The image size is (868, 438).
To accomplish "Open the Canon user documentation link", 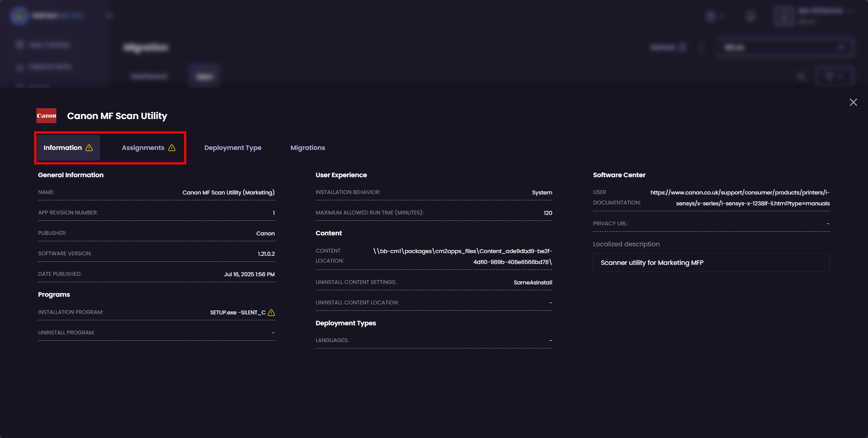I will 739,198.
